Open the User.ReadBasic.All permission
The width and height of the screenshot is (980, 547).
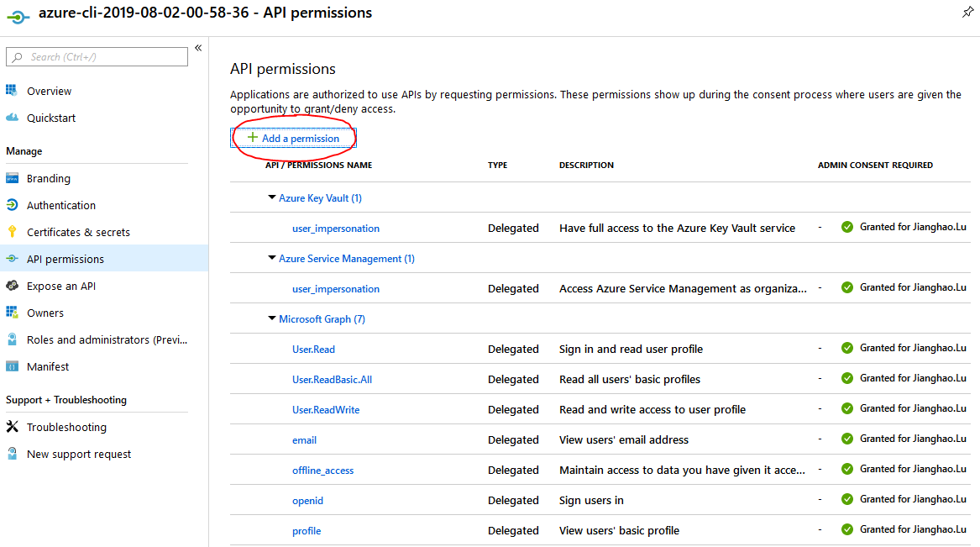click(332, 380)
